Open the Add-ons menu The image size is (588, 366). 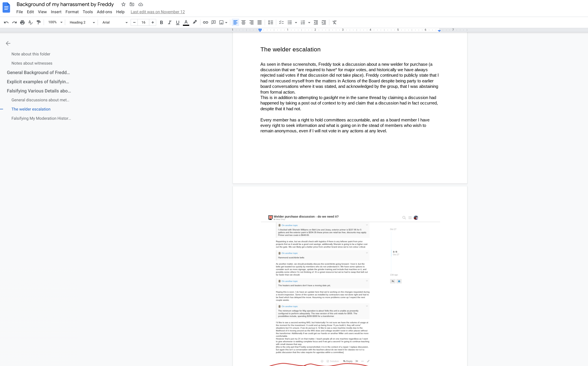pyautogui.click(x=104, y=12)
